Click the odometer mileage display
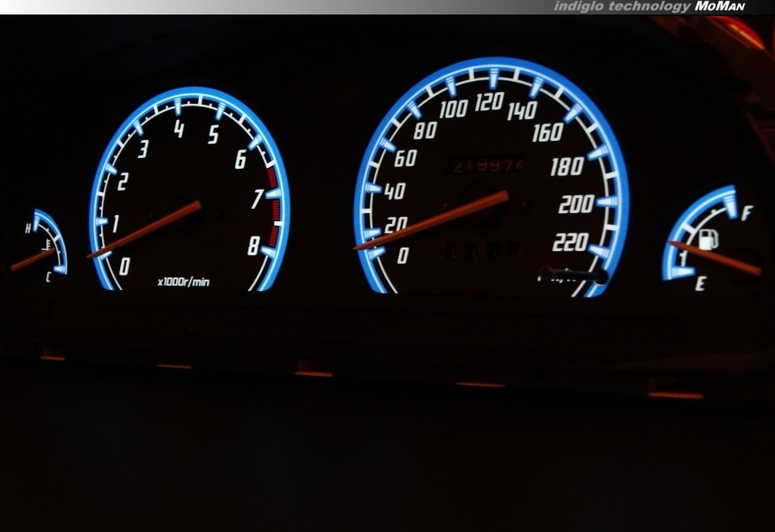The width and height of the screenshot is (775, 532). coord(488,166)
